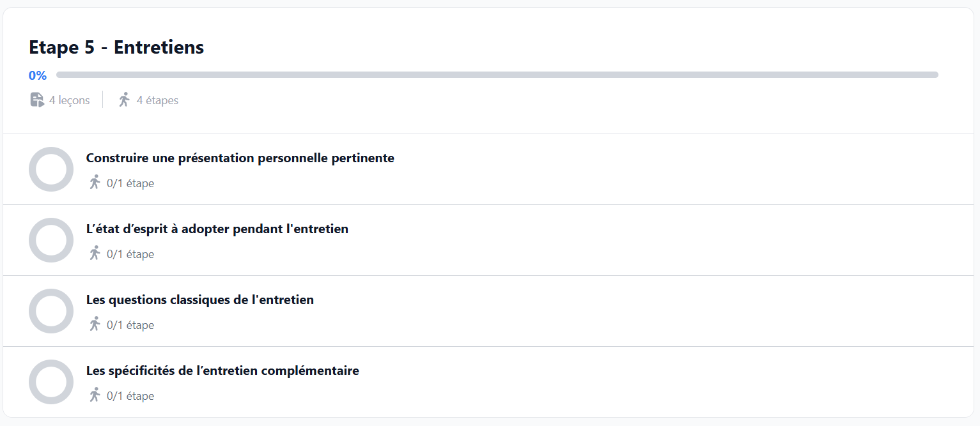Click the walking icon under 'L'état d'esprit' lesson
This screenshot has height=426, width=980.
point(95,254)
